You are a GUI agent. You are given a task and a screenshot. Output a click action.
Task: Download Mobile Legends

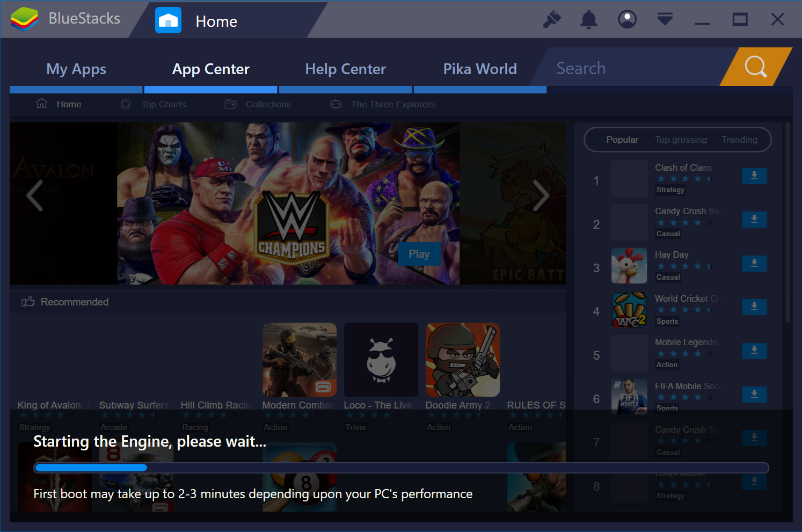coord(754,351)
